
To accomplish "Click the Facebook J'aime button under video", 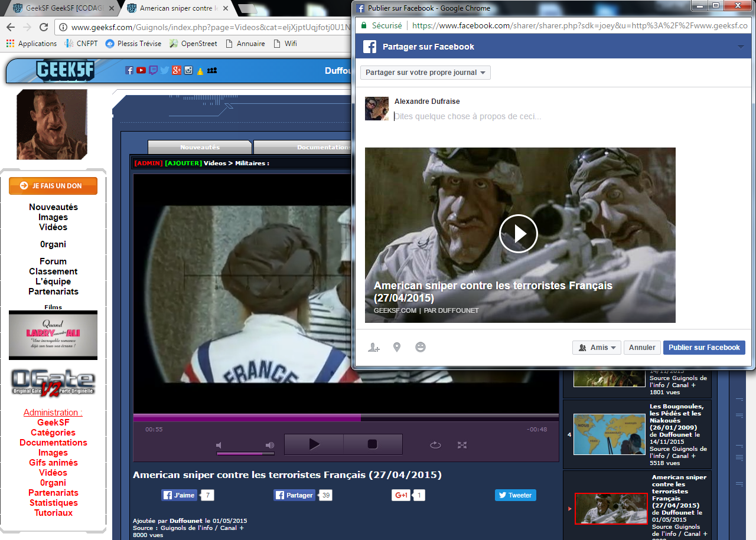I will coord(180,495).
